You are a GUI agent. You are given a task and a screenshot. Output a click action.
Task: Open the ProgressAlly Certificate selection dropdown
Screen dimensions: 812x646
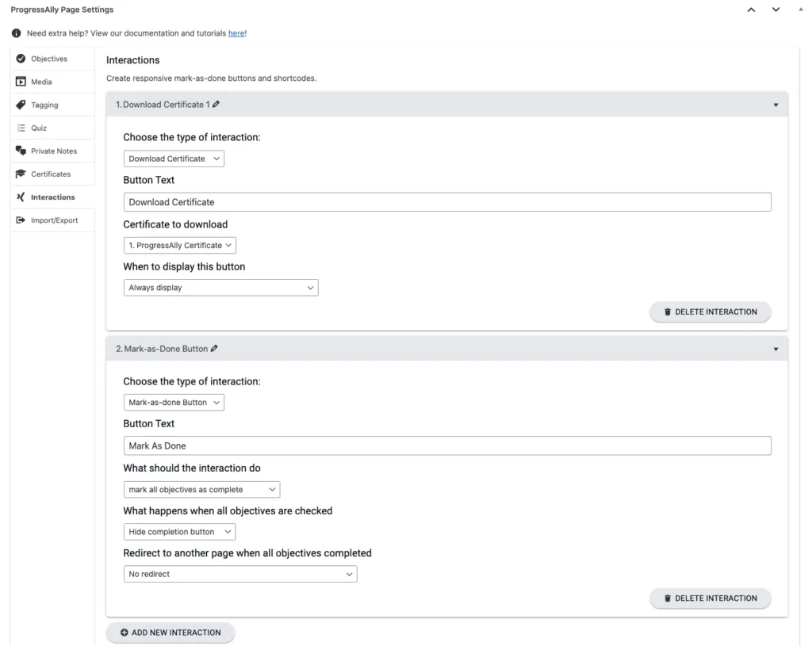click(180, 246)
